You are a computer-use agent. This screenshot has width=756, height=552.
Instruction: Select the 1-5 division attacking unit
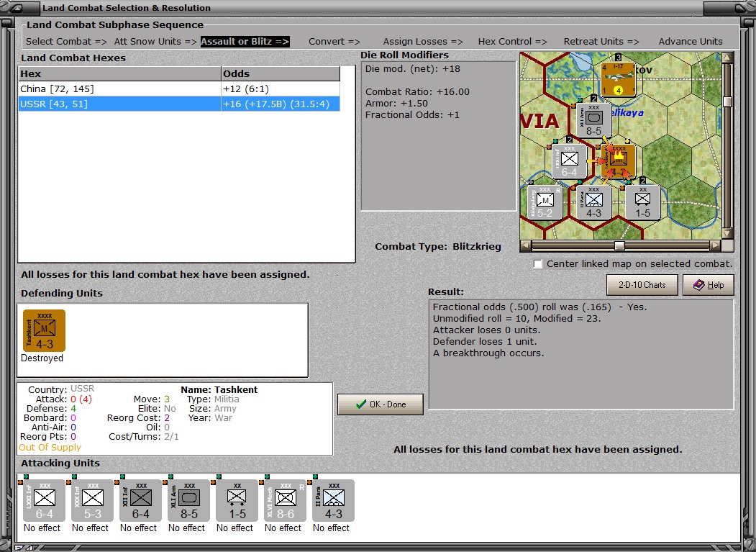click(237, 500)
